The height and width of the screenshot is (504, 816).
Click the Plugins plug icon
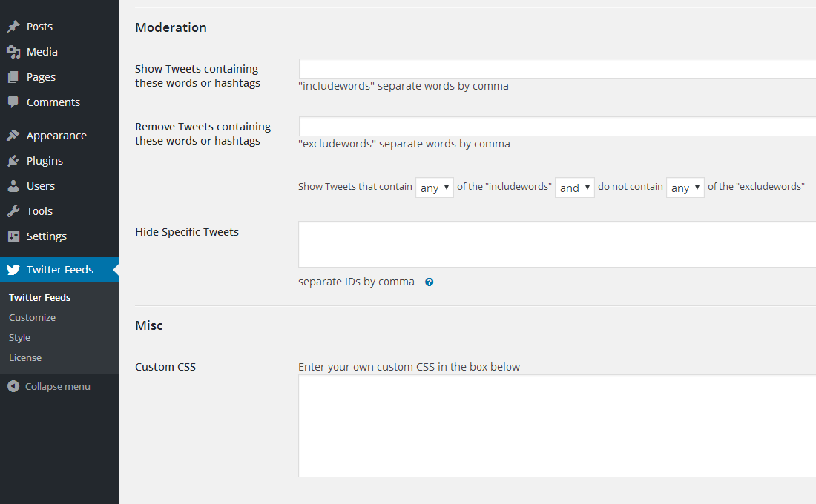(13, 161)
